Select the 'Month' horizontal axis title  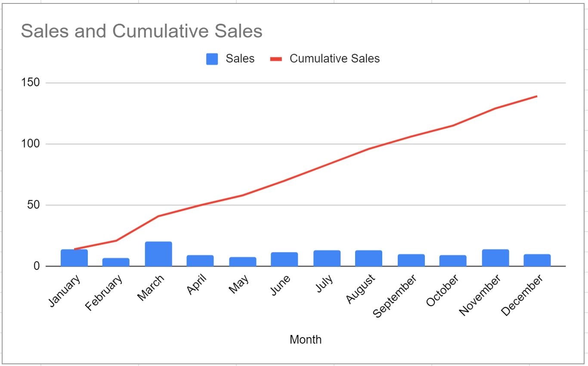[x=305, y=340]
